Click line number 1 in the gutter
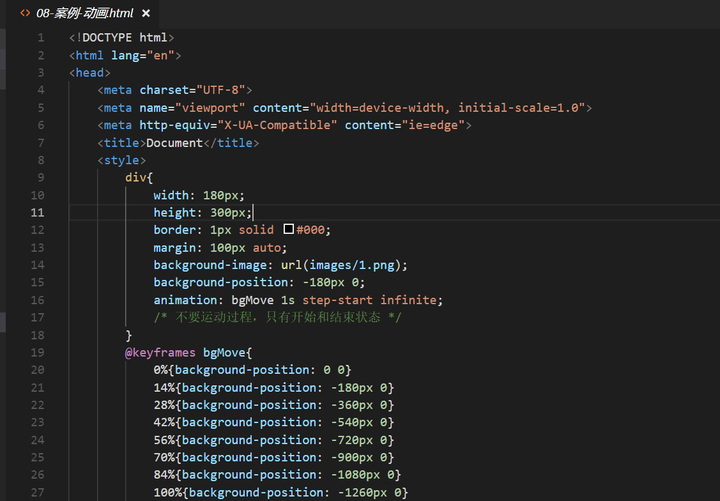The image size is (720, 501). 40,37
